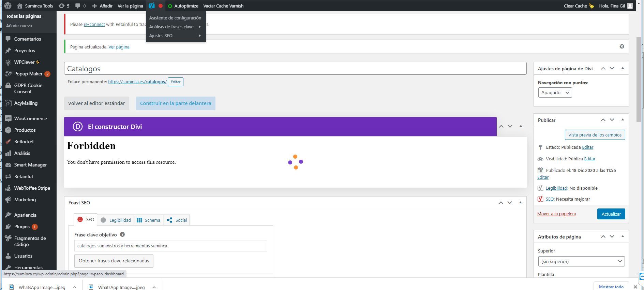Collapse the Atributos de página panel
This screenshot has width=644, height=290.
tap(623, 236)
